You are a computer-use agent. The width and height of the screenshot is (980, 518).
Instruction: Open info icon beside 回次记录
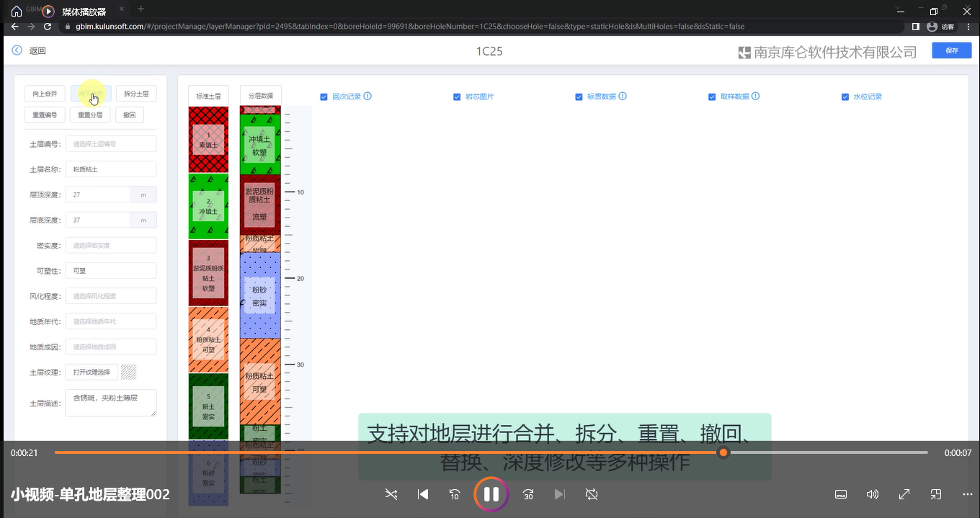coord(367,97)
